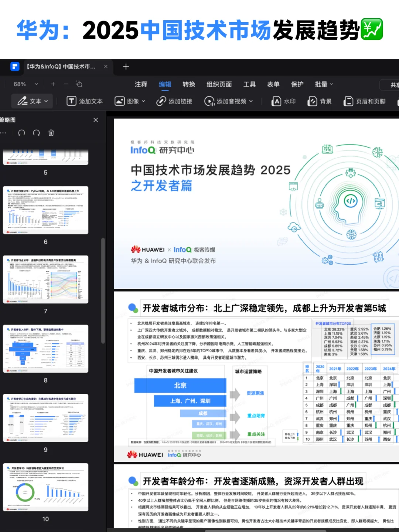Click the 北京 bar in pyramid chart
399x532 pixels.
[x=180, y=385]
